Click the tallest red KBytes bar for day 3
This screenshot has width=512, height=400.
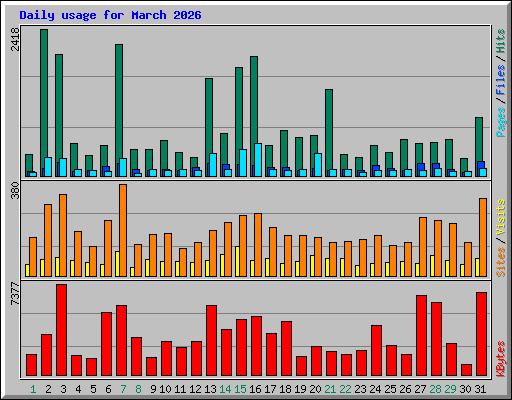pos(62,330)
